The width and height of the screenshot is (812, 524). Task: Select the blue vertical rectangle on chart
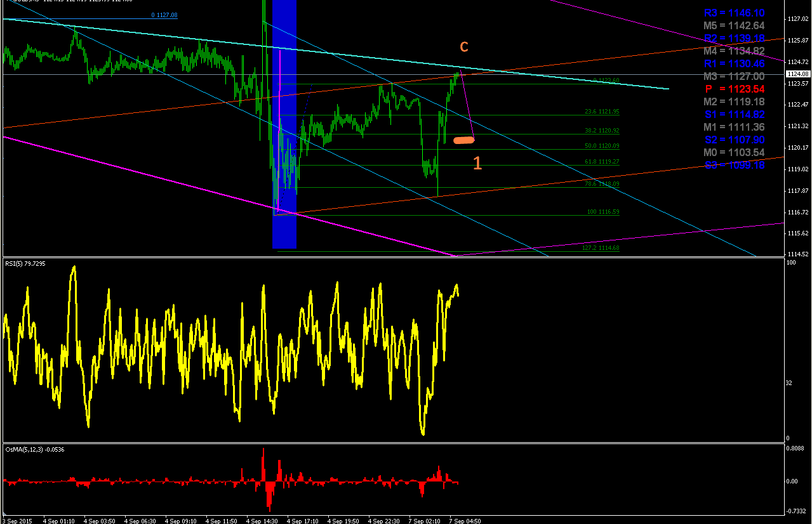point(284,124)
